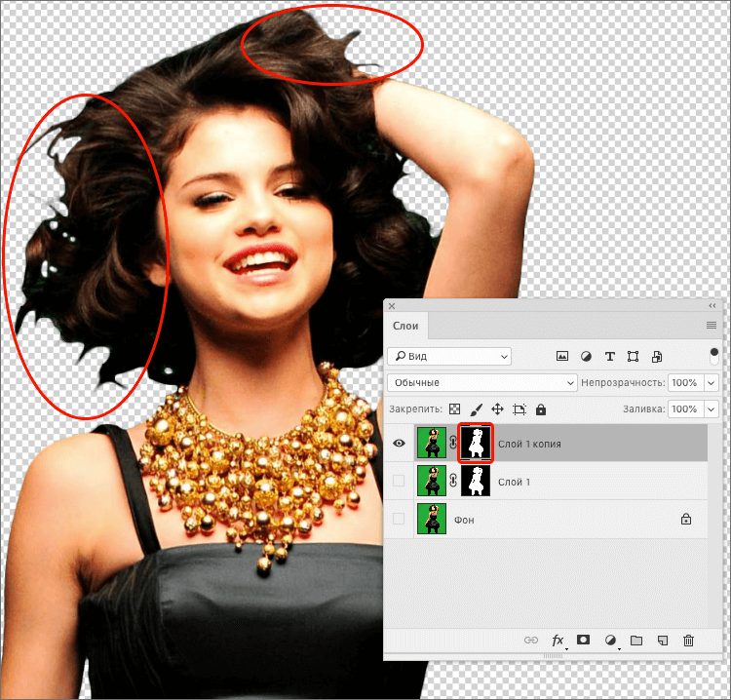
Task: Show the Слой 1 layer
Action: [398, 482]
